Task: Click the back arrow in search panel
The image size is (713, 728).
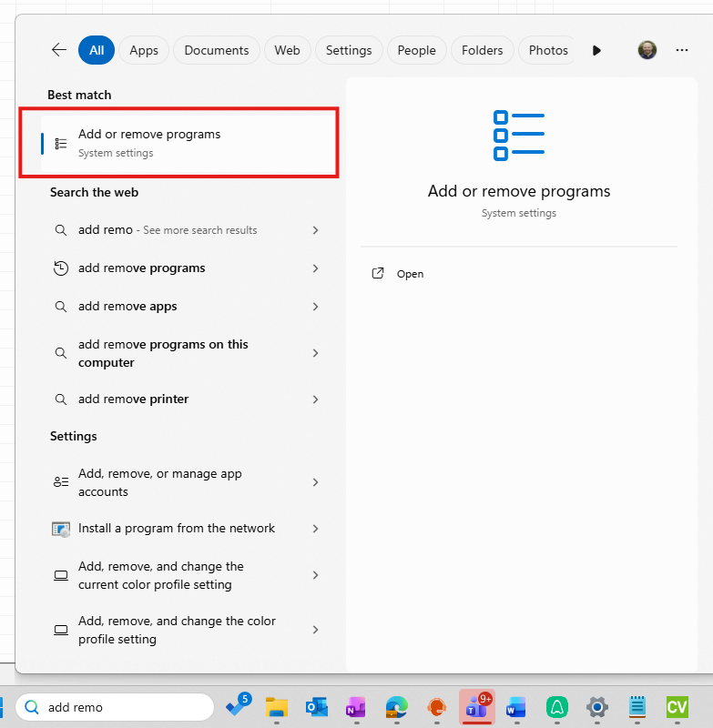Action: [x=59, y=50]
